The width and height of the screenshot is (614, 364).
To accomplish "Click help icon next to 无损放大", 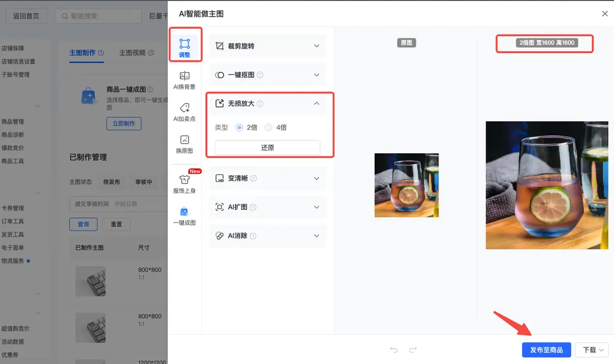I will pyautogui.click(x=260, y=103).
